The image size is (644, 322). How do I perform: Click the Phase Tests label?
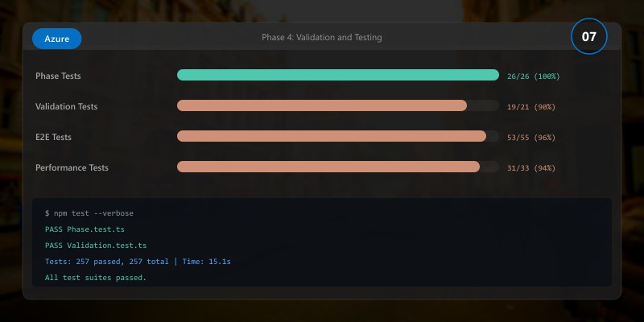pos(58,76)
